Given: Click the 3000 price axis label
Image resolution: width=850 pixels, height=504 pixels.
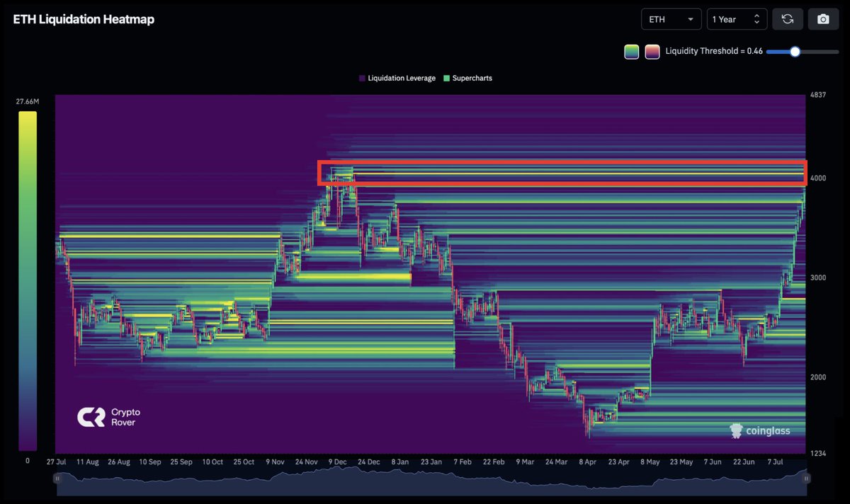Looking at the screenshot, I should (x=820, y=277).
